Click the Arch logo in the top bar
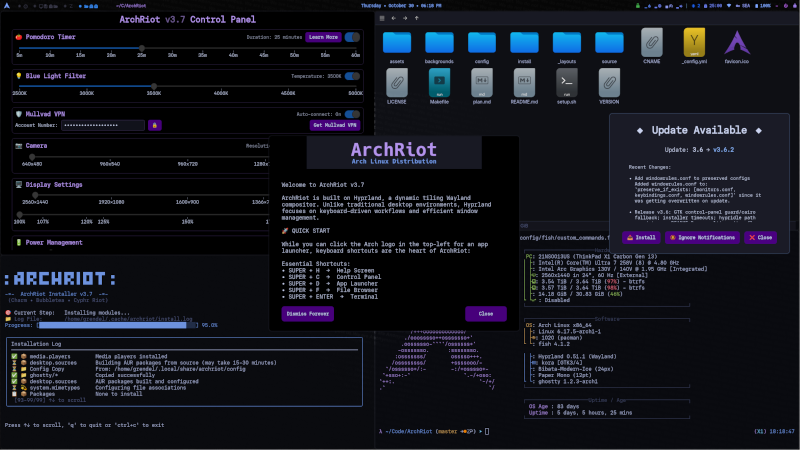This screenshot has height=450, width=800. (x=6, y=5)
